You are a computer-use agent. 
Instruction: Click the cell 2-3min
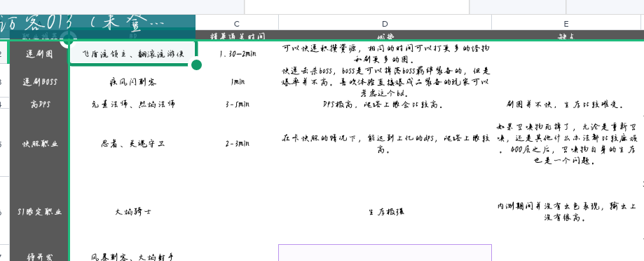(237, 144)
